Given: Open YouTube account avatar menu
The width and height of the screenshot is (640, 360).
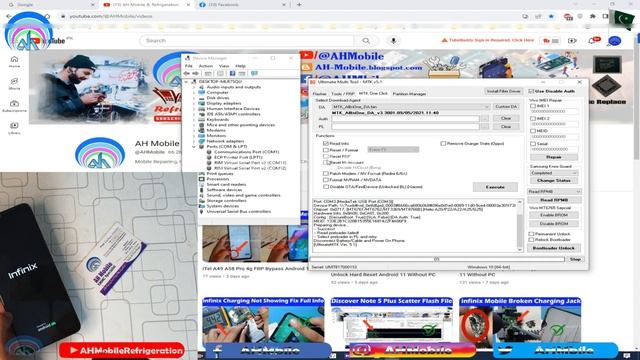Looking at the screenshot, I should pyautogui.click(x=614, y=41).
